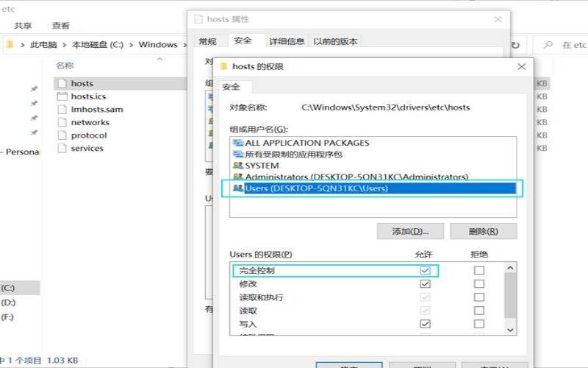Click the networks file icon
Screen dimensions: 588x368
[62, 122]
